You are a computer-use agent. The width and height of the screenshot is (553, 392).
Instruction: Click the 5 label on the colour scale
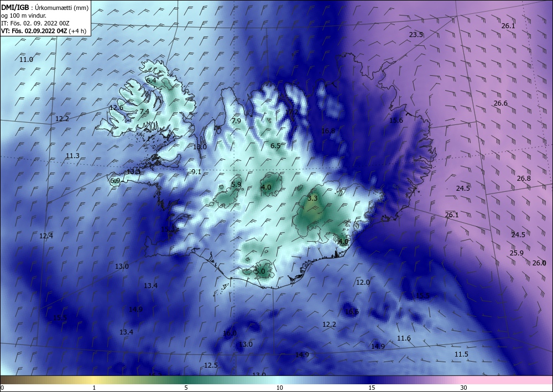(186, 388)
